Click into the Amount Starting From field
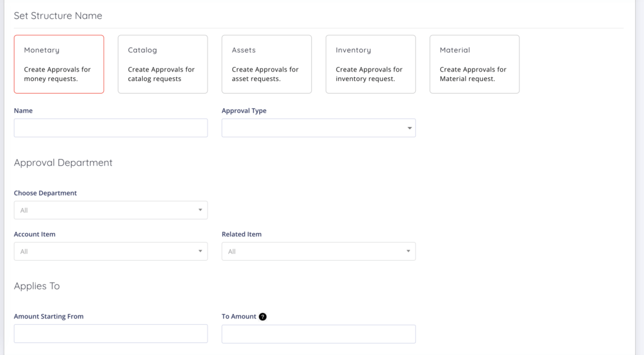This screenshot has width=644, height=355. pos(111,334)
